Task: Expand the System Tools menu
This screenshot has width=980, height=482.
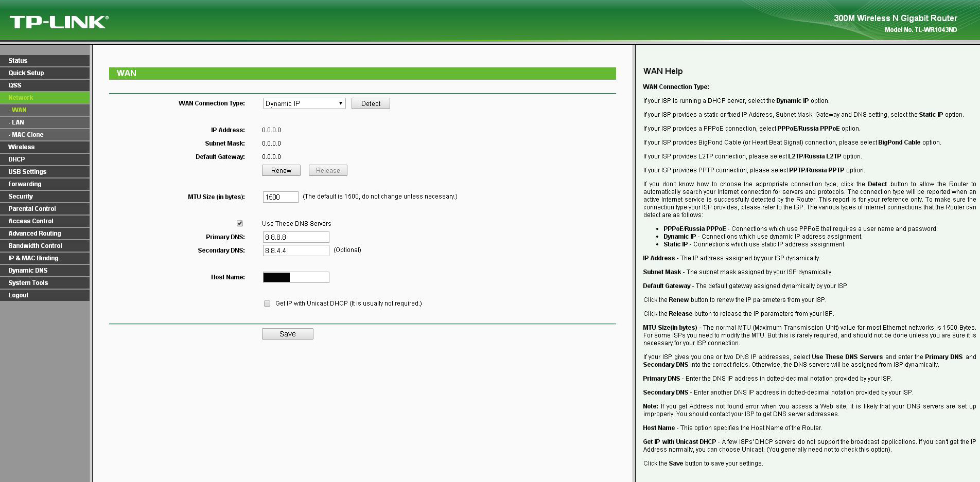Action: click(x=28, y=283)
